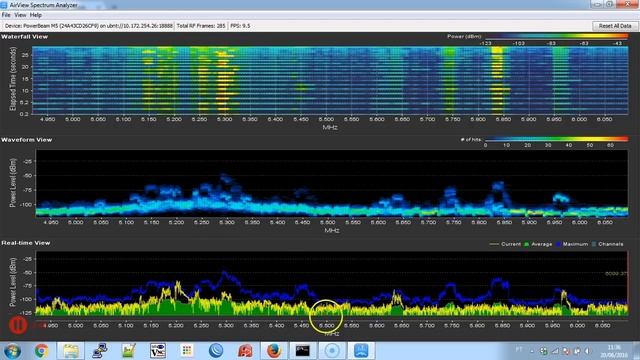640x360 pixels.
Task: Open the Help menu
Action: pos(36,15)
